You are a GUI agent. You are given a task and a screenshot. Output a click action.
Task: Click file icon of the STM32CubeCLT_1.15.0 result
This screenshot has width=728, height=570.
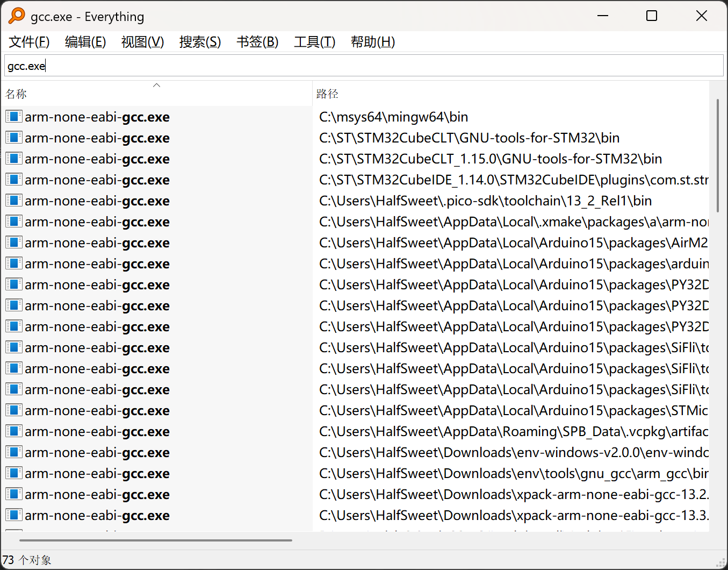(14, 159)
